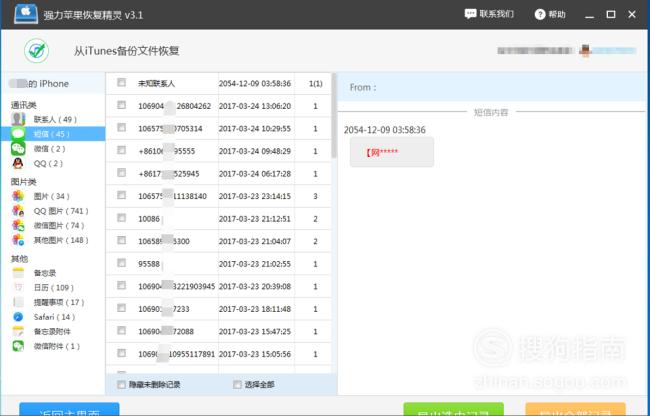This screenshot has width=650, height=416.
Task: Tick checkbox for 未知联系人 row
Action: point(121,82)
